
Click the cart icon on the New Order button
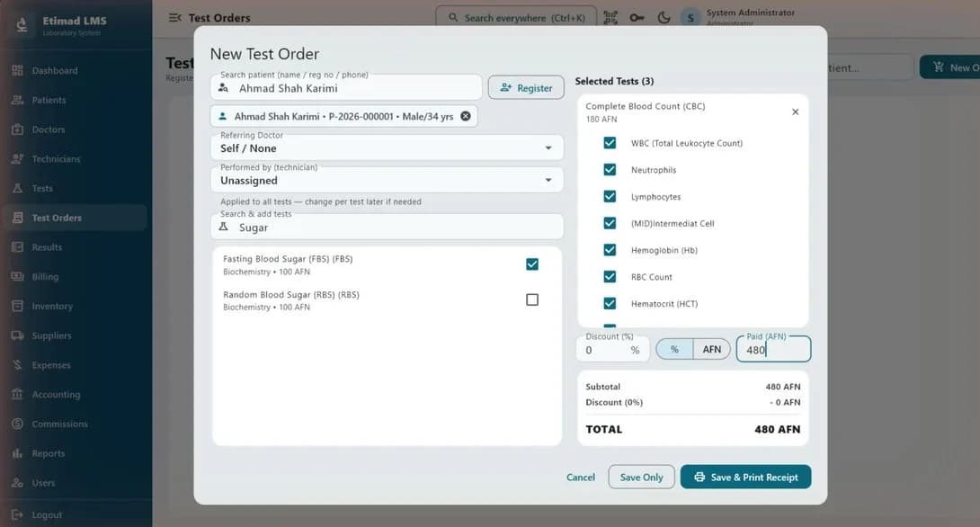click(x=938, y=67)
